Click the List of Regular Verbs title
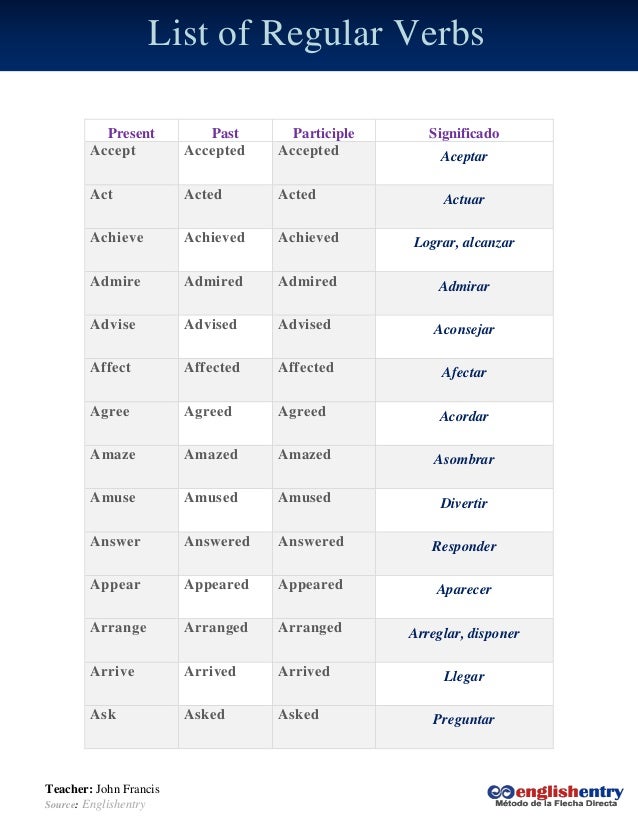The width and height of the screenshot is (638, 826). click(316, 33)
